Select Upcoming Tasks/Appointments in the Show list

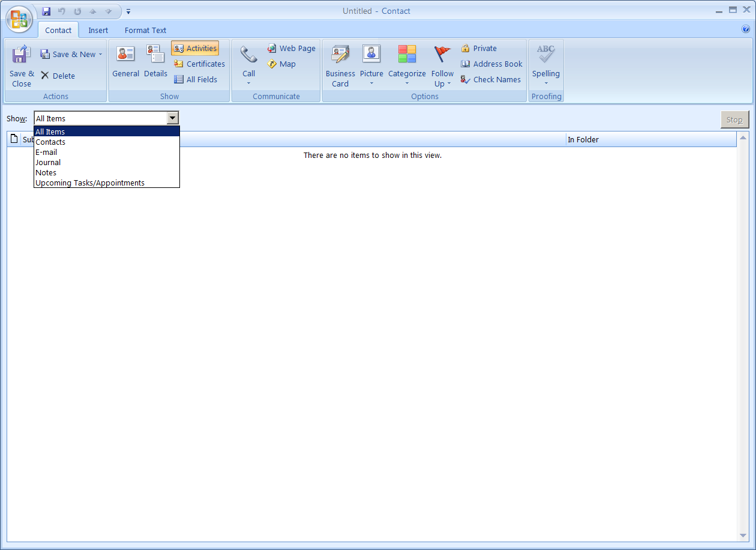coord(107,183)
